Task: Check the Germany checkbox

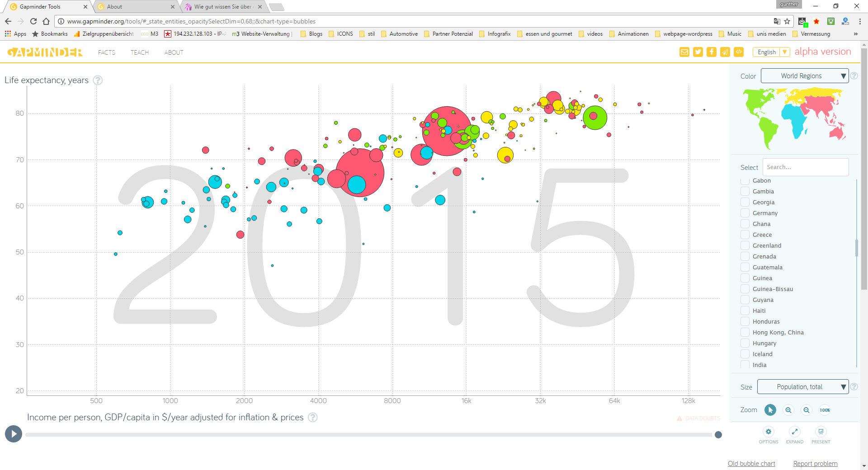Action: [745, 213]
